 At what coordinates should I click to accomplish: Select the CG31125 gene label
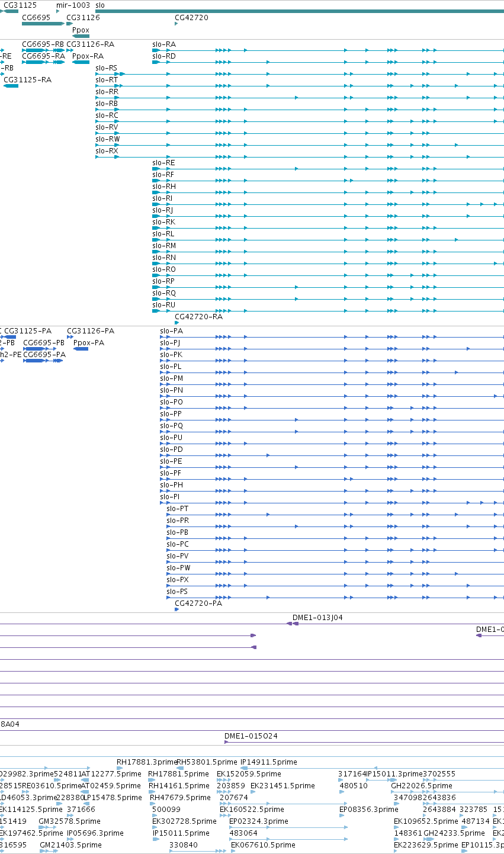(x=20, y=5)
